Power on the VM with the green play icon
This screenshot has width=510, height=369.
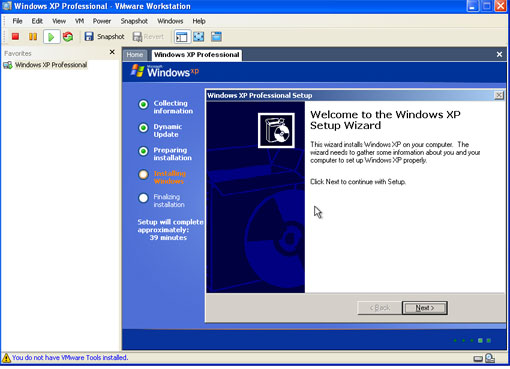click(51, 37)
